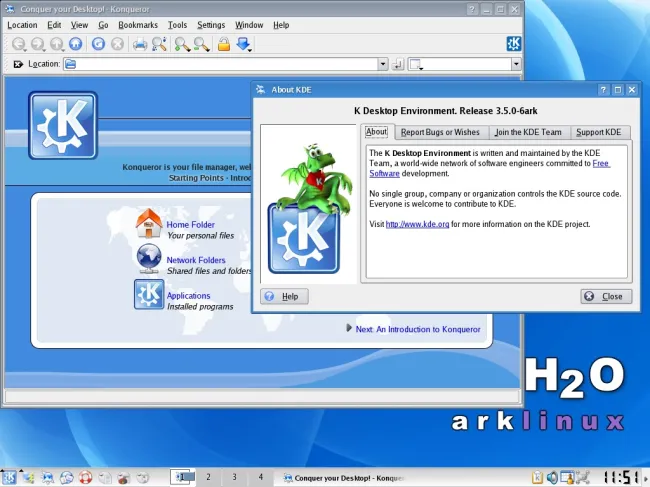Open the location bar history dropdown
This screenshot has height=487, width=650.
[x=383, y=64]
